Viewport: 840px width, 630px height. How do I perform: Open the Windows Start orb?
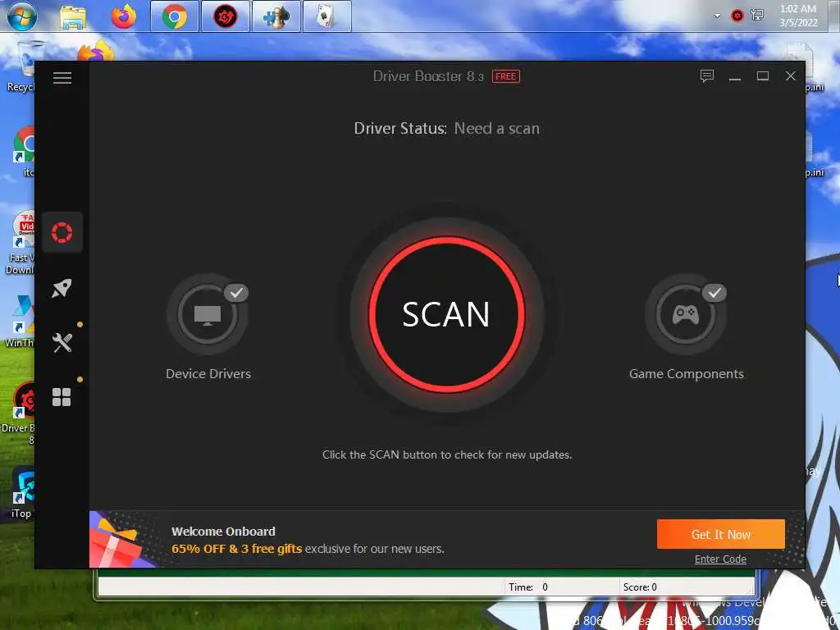point(22,16)
